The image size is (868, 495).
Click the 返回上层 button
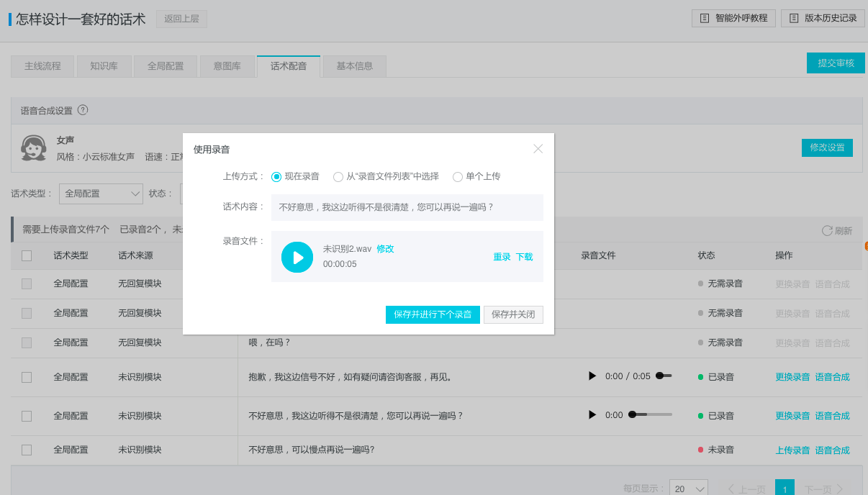coord(181,19)
